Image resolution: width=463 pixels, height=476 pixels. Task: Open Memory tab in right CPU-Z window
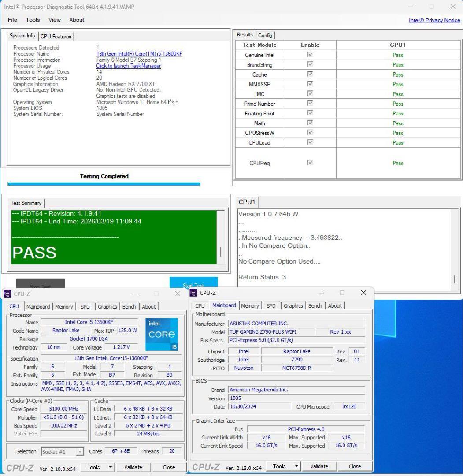pyautogui.click(x=250, y=306)
